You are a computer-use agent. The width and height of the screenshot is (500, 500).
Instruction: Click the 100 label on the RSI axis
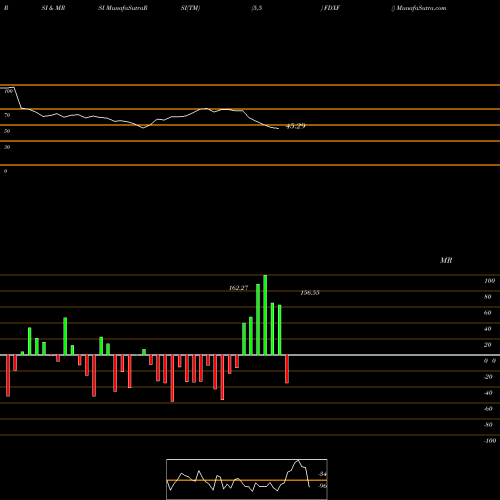pyautogui.click(x=8, y=91)
